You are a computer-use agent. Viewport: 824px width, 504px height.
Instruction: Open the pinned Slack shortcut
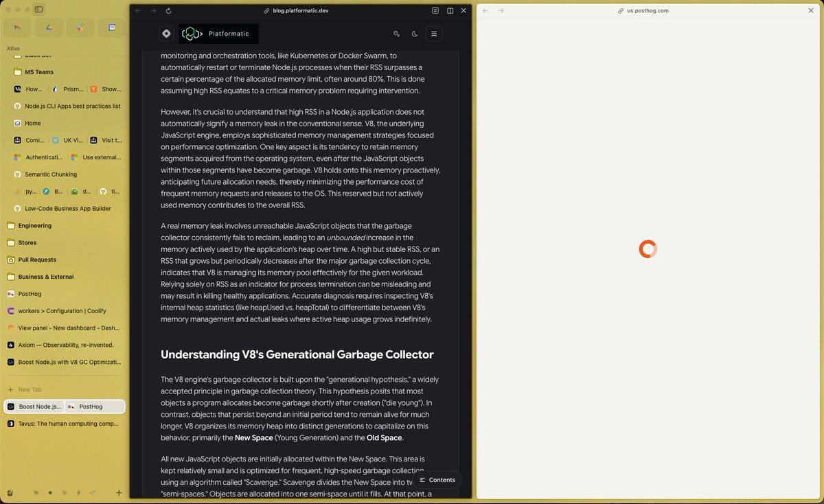click(80, 27)
